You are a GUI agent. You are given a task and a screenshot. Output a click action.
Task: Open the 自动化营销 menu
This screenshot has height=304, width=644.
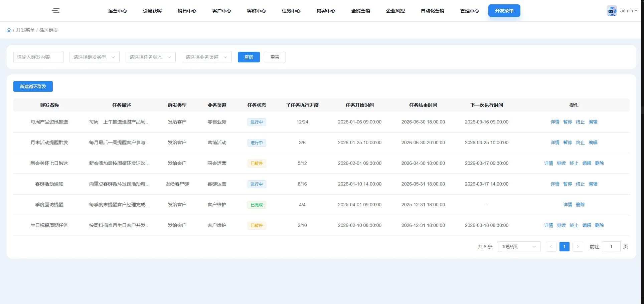433,11
